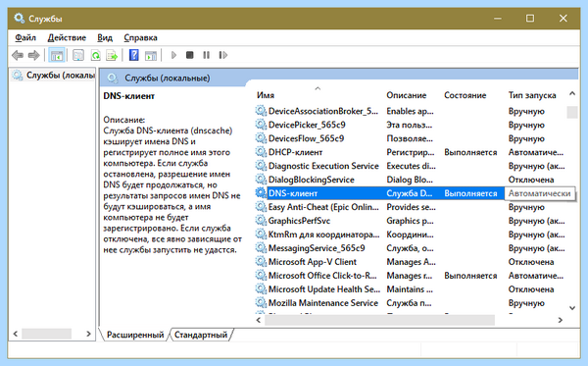Click the gear icon of DNS-клиент row
This screenshot has height=366, width=588.
point(261,193)
